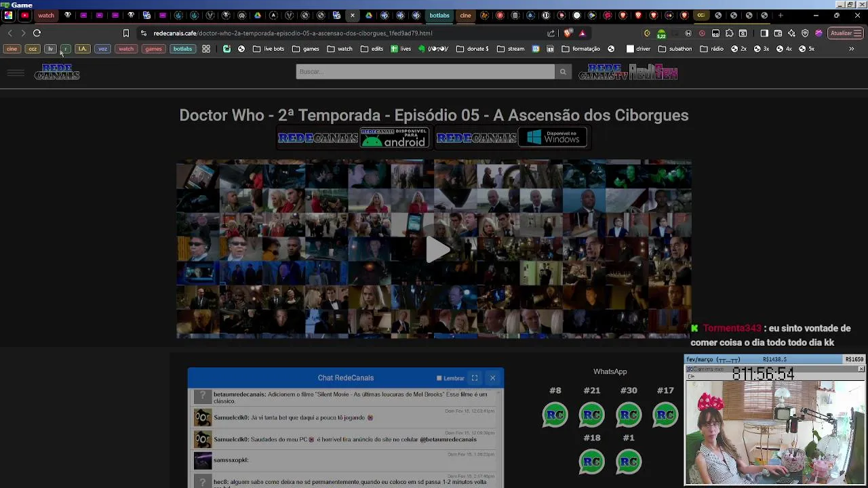Screen dimensions: 868x488
Task: Open the 'botlabs' tab group
Action: [439, 15]
